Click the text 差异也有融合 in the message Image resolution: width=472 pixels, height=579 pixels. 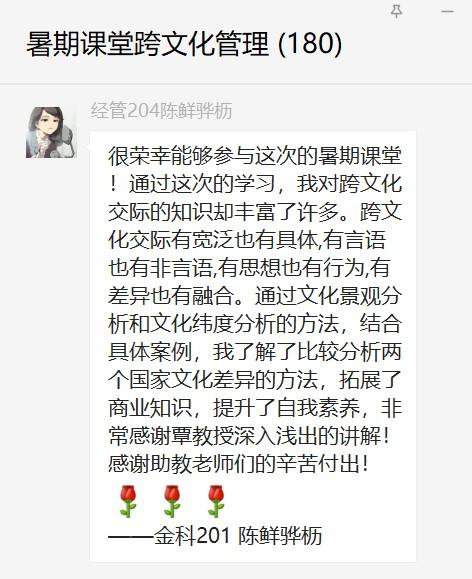pyautogui.click(x=171, y=296)
